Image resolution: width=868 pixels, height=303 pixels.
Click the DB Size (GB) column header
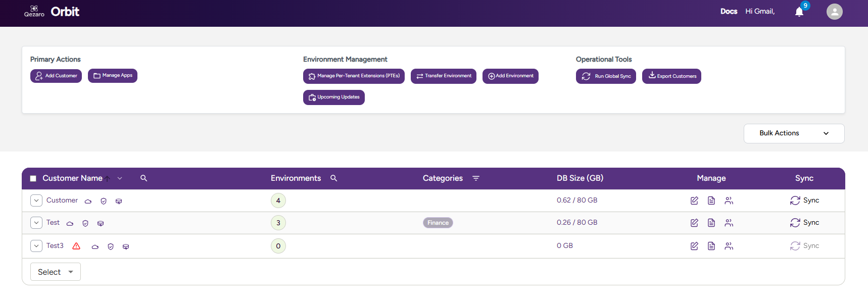[580, 178]
